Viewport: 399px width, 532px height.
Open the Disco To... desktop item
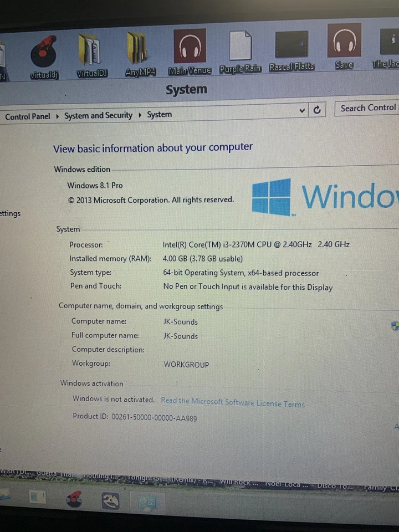click(334, 485)
